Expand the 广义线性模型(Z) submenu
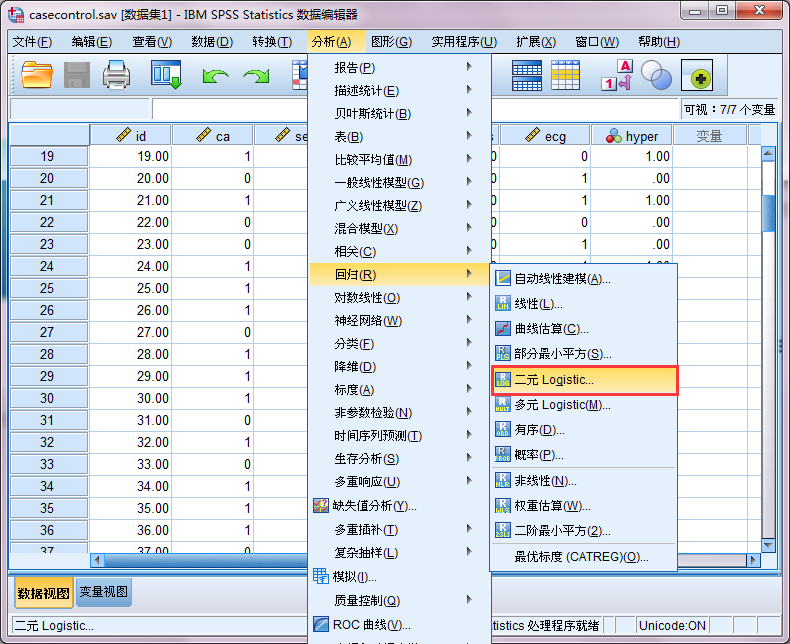The height and width of the screenshot is (644, 790). (400, 206)
